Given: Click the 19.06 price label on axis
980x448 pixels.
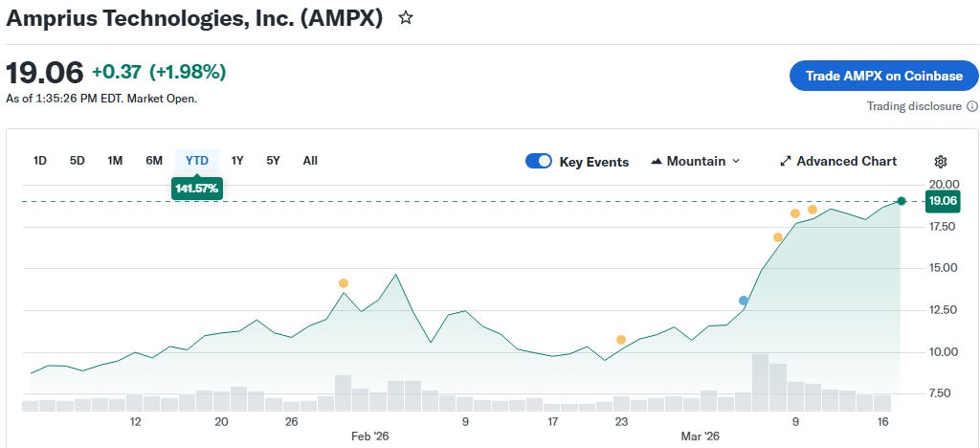Looking at the screenshot, I should coord(944,201).
